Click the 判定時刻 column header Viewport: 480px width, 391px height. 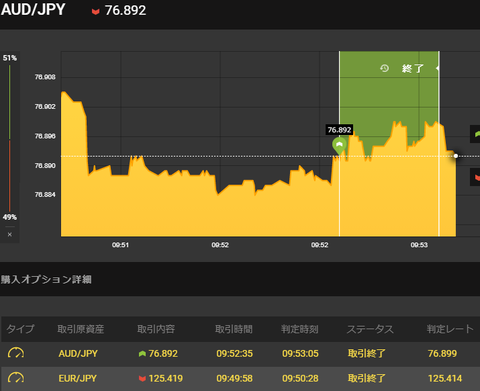300,329
